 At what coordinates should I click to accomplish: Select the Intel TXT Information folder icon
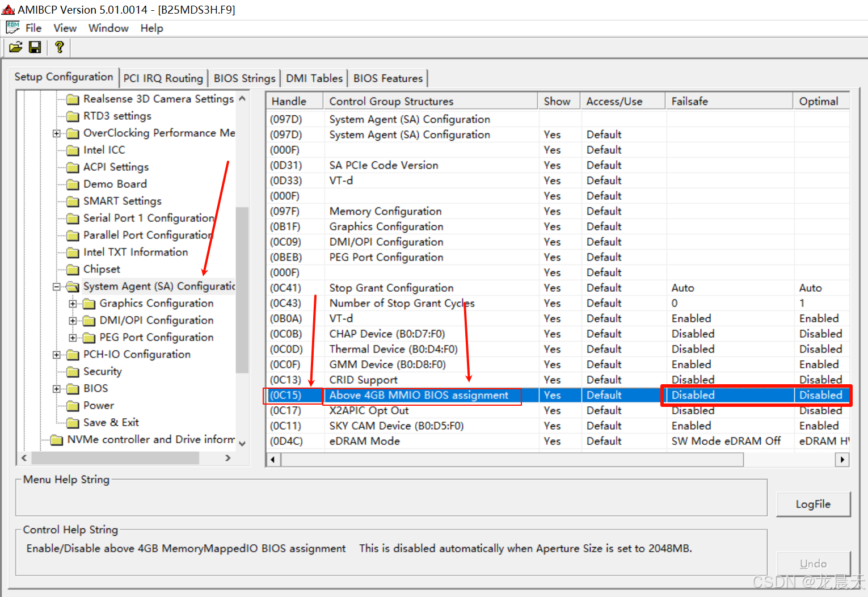[73, 253]
